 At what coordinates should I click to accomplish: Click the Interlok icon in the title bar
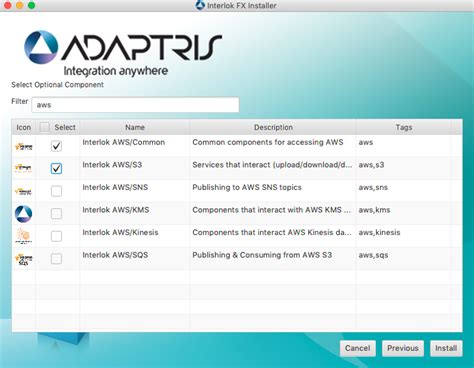(200, 5)
